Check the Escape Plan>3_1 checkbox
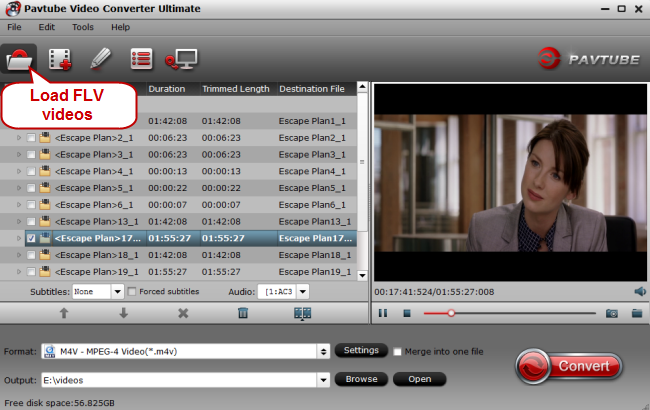 31,155
